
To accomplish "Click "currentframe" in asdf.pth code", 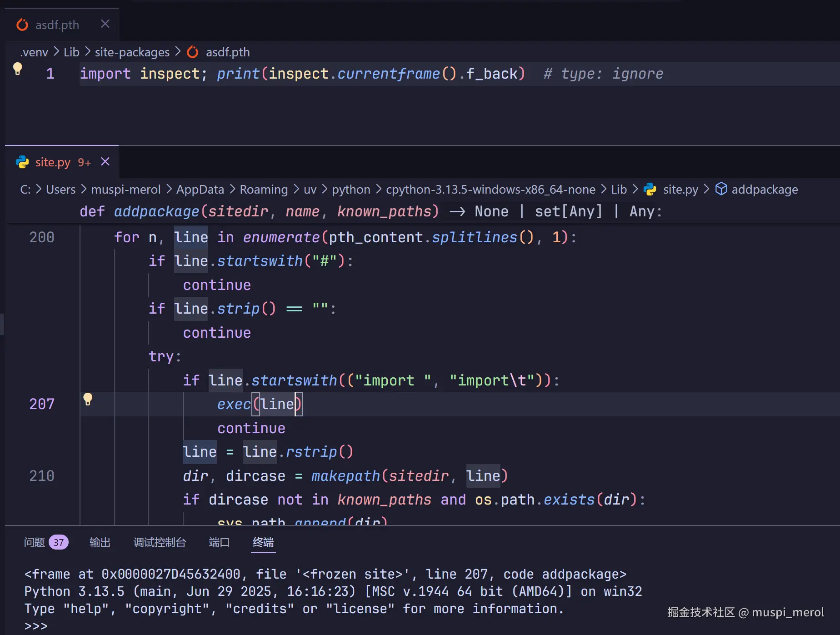I will 389,74.
